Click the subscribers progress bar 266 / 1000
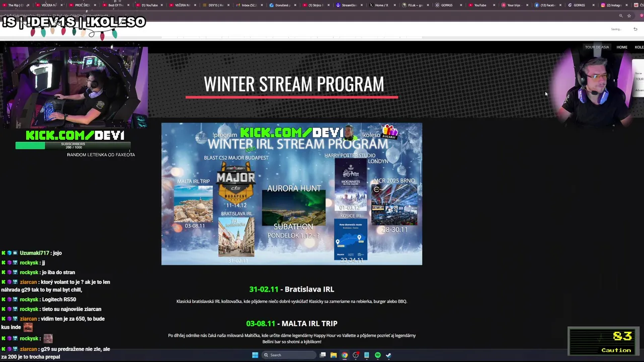 point(73,146)
